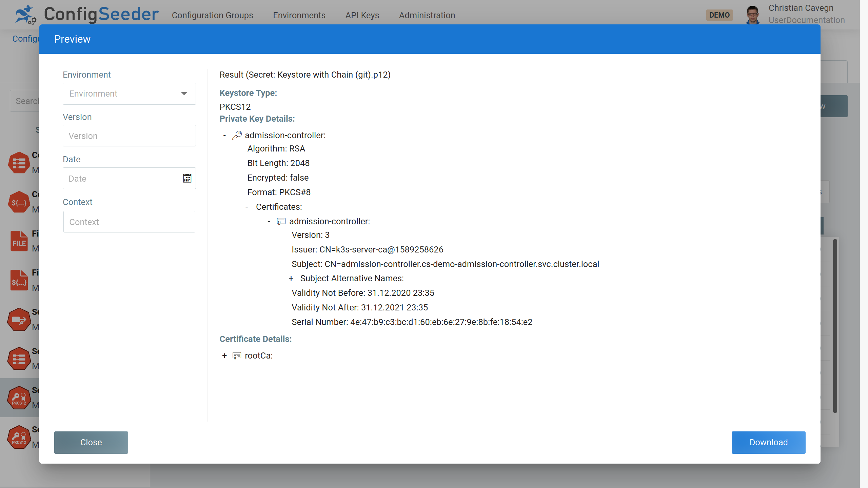Expand Subject Alternative Names

coord(291,279)
